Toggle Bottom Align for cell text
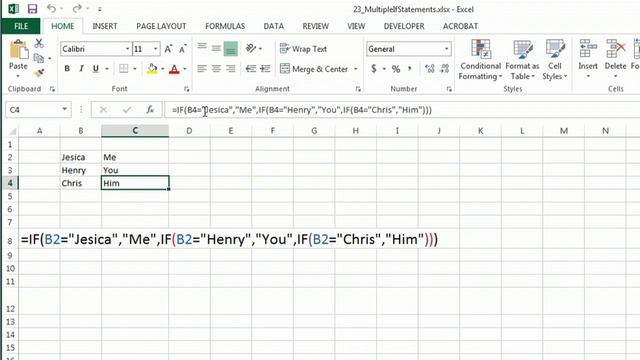640x360 pixels. pyautogui.click(x=231, y=49)
